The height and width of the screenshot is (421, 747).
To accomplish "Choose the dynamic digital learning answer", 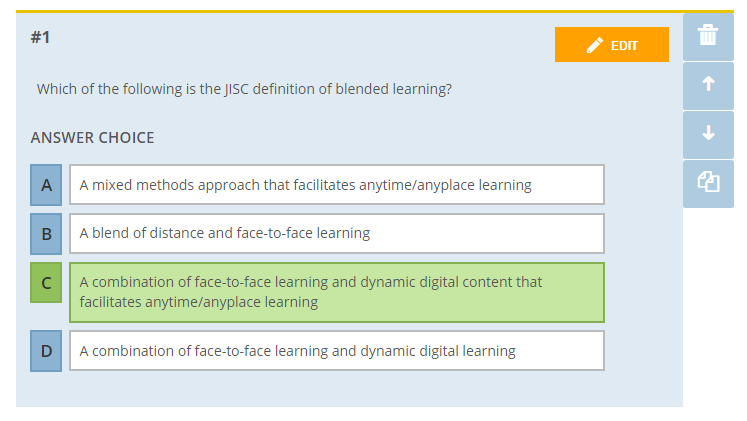I will [x=337, y=351].
